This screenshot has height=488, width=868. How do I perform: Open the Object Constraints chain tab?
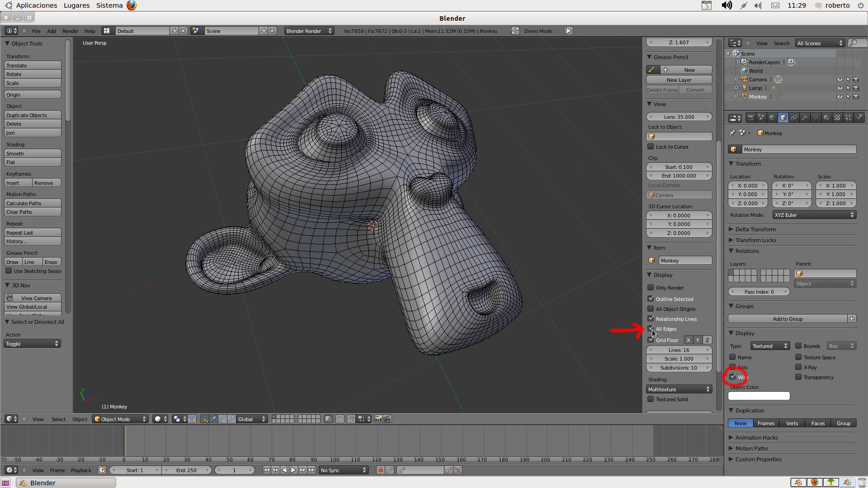[x=794, y=117]
